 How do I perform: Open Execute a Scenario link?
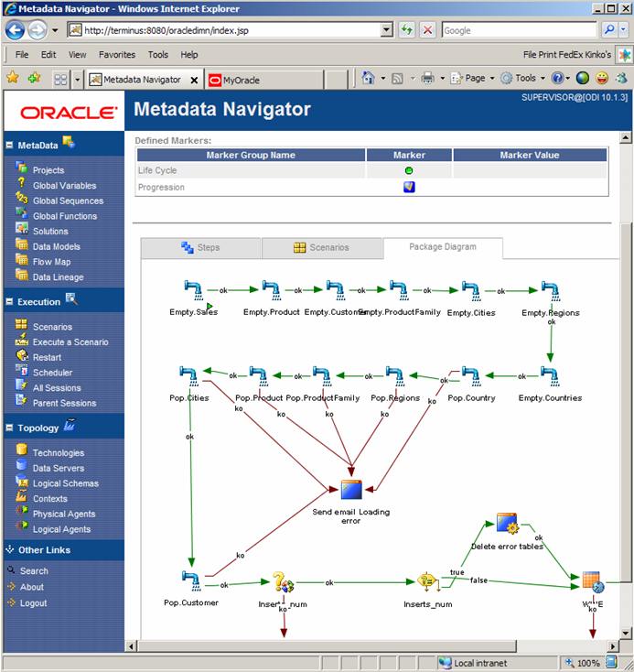click(70, 342)
